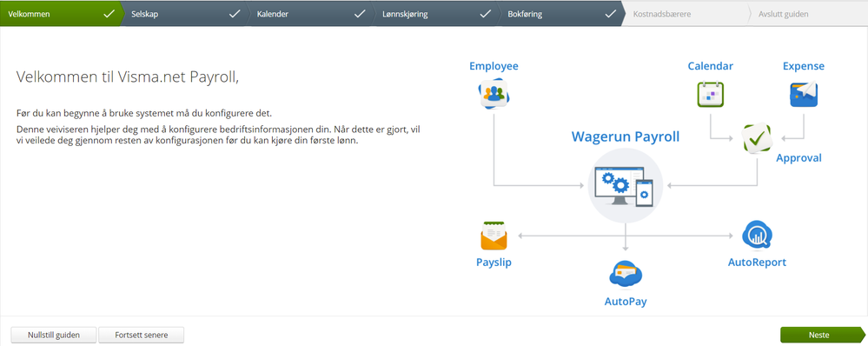The height and width of the screenshot is (346, 868).
Task: Click the AutoReport label text
Action: pyautogui.click(x=757, y=263)
